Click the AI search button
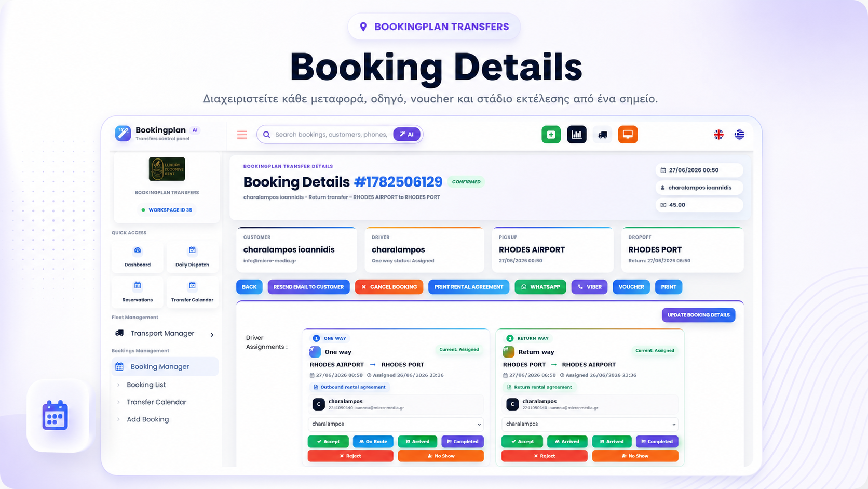 point(406,135)
